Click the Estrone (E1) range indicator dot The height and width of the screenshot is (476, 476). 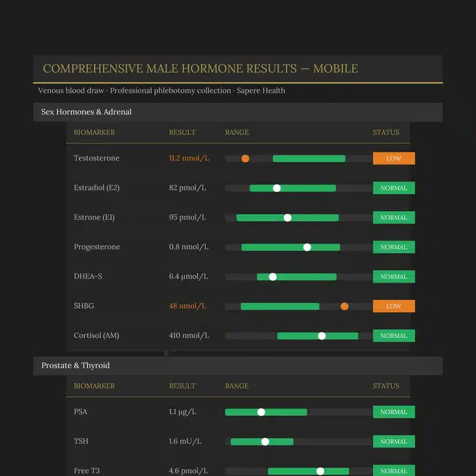(x=287, y=218)
